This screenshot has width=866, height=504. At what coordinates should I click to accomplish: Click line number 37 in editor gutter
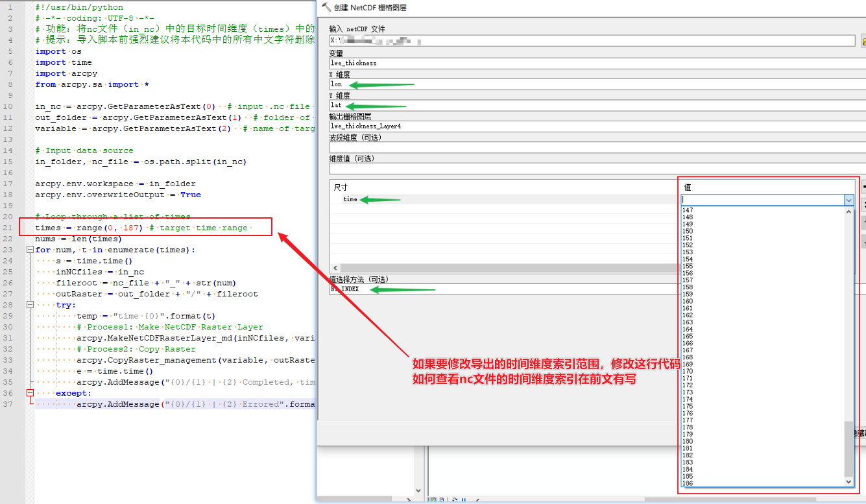tap(8, 404)
